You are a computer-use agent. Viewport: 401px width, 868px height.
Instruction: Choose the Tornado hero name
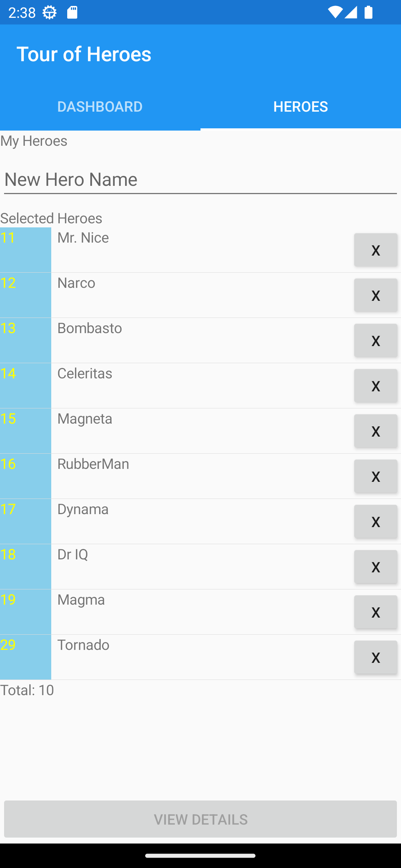point(84,645)
